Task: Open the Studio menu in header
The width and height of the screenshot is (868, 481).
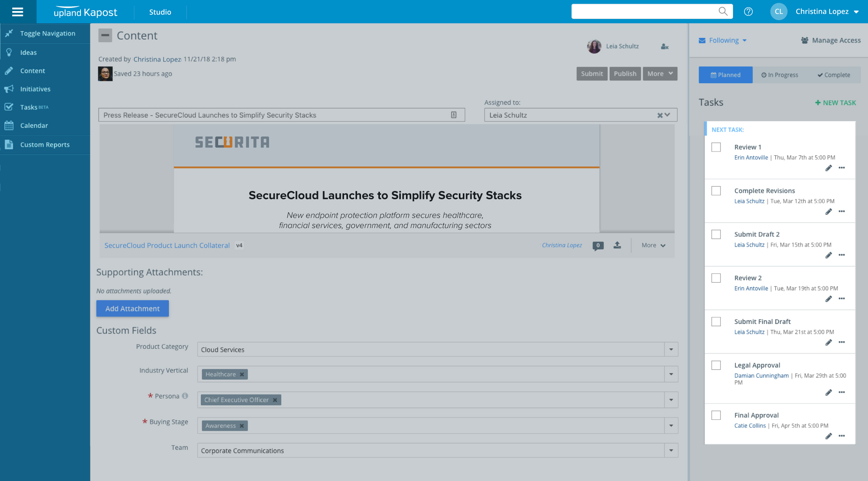Action: tap(160, 12)
